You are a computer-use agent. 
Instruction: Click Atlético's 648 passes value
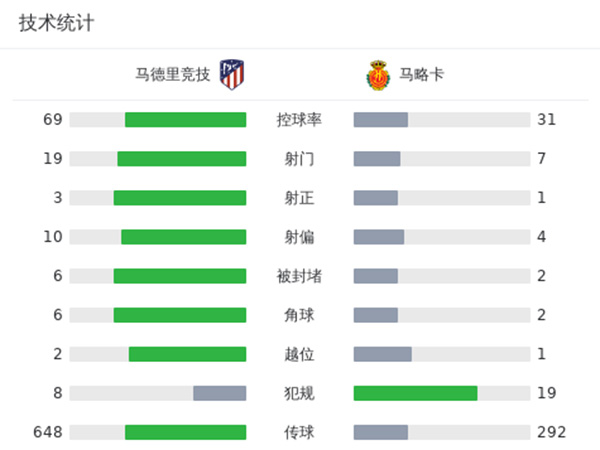coord(48,432)
